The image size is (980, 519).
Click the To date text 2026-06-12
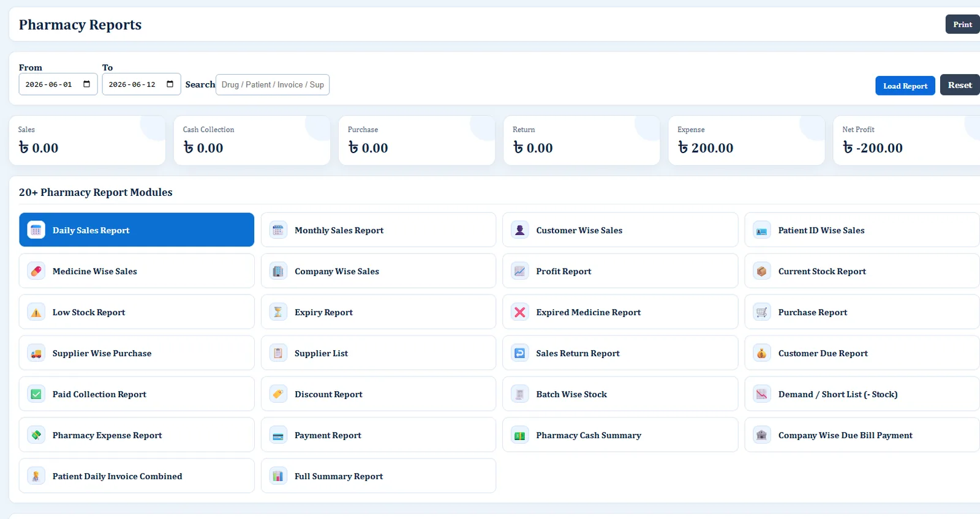(x=132, y=84)
